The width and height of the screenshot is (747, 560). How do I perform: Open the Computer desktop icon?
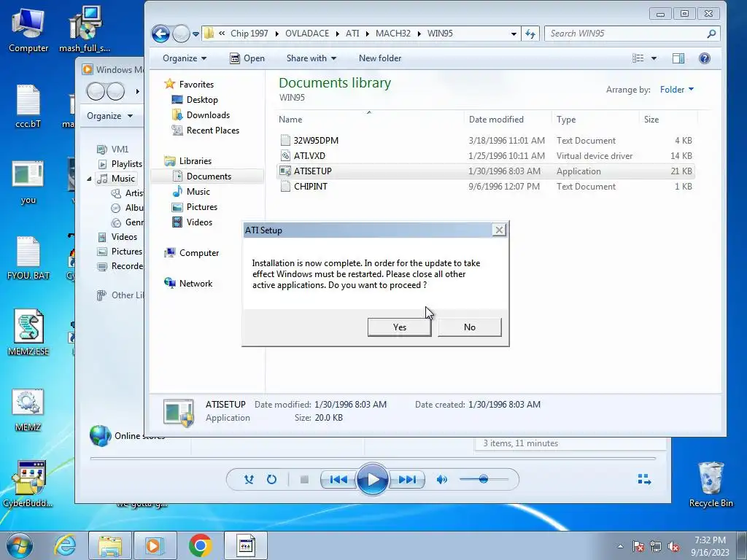pos(28,29)
